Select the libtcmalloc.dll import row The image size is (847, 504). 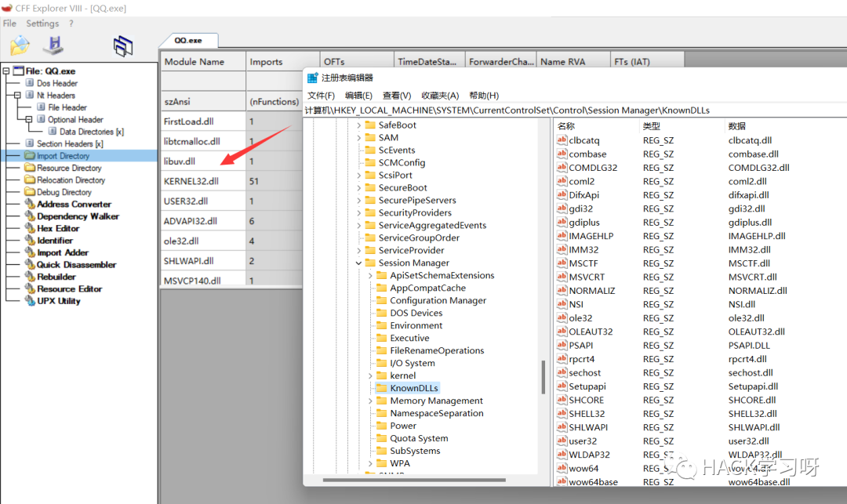[231, 141]
